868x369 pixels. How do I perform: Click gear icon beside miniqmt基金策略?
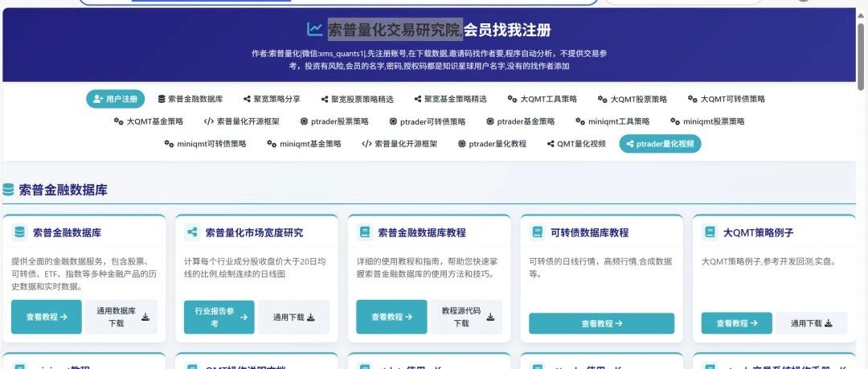pyautogui.click(x=272, y=143)
